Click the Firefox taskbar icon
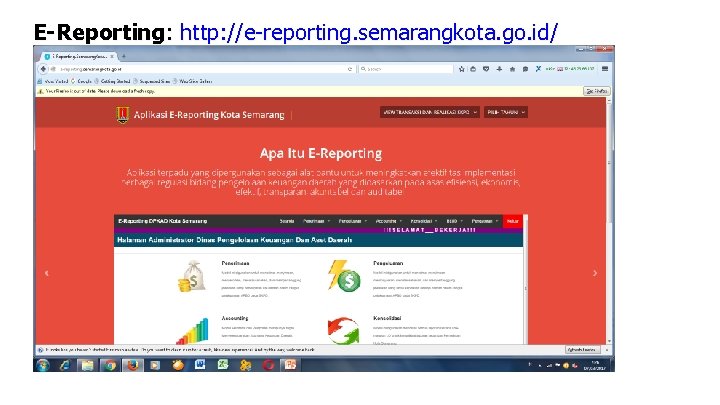The height and width of the screenshot is (405, 720). 133,365
